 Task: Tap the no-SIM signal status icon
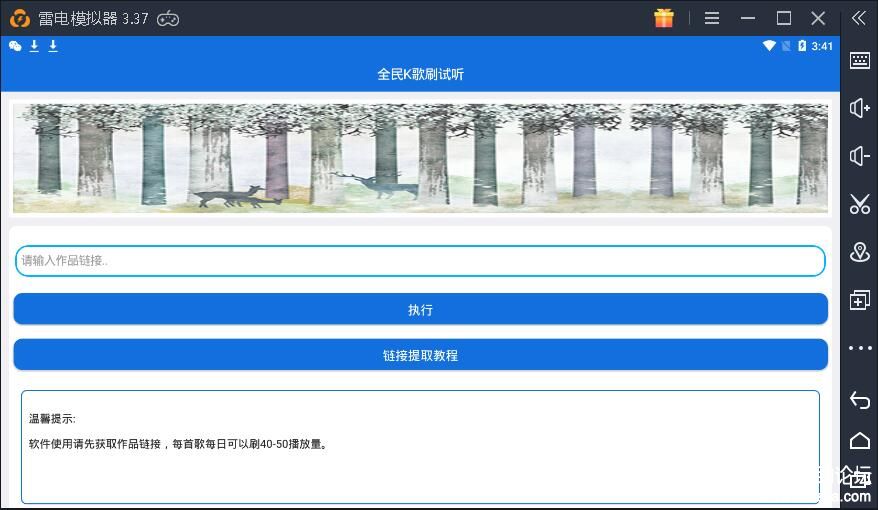coord(786,46)
